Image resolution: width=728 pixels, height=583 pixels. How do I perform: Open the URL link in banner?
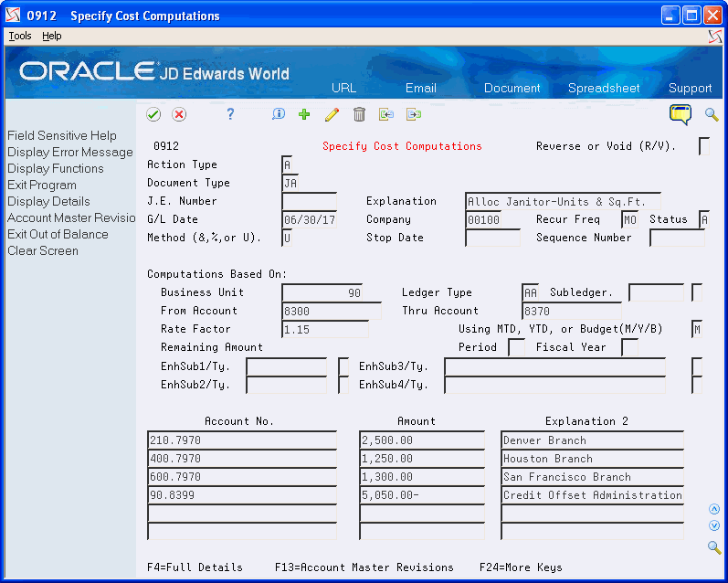click(x=343, y=88)
